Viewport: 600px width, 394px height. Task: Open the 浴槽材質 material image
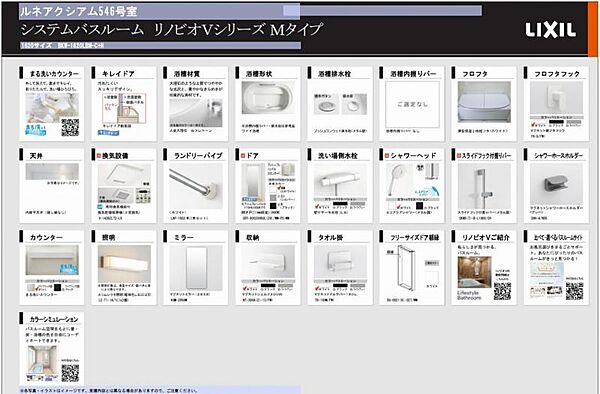click(x=196, y=113)
